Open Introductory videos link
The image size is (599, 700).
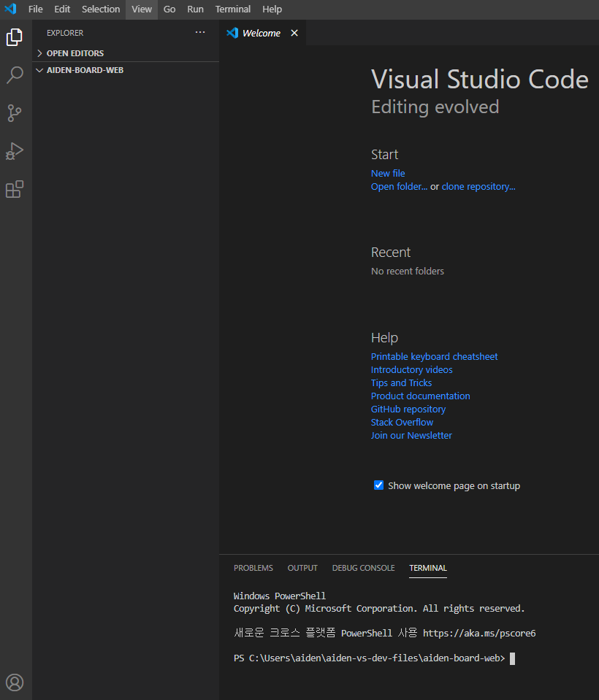(411, 369)
